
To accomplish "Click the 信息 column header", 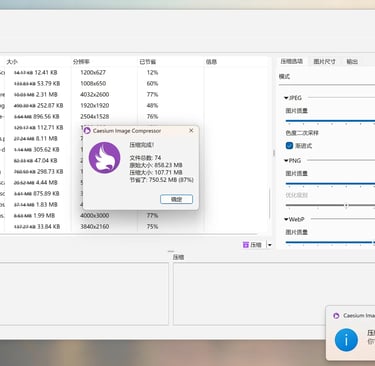I will click(x=211, y=62).
